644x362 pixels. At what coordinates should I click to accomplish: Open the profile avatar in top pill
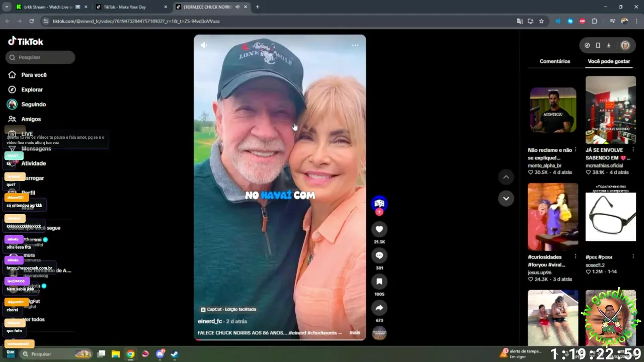pos(625,45)
